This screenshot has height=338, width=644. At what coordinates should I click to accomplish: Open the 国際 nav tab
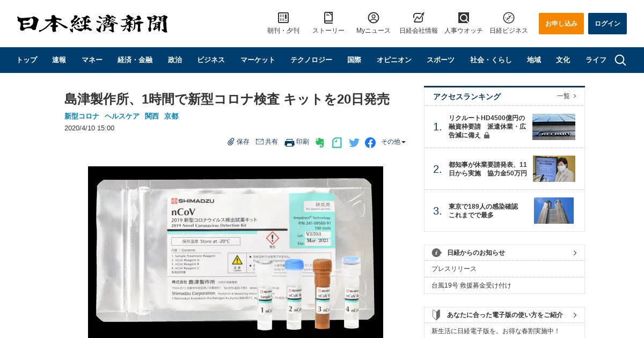tap(354, 60)
